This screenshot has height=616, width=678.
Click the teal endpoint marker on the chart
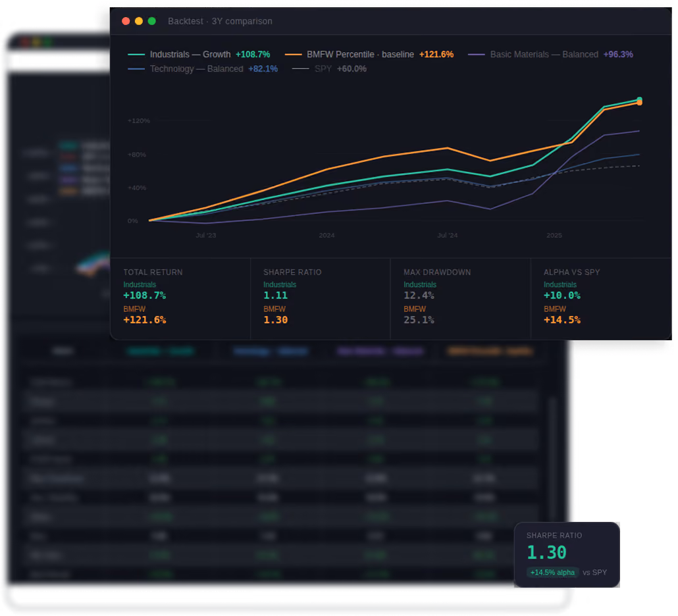[x=640, y=99]
